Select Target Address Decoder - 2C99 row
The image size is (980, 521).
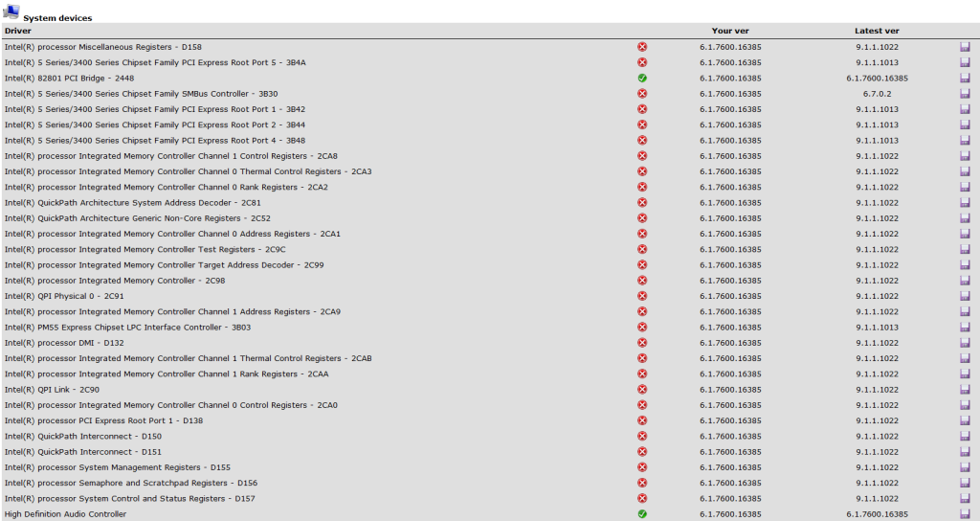click(490, 265)
